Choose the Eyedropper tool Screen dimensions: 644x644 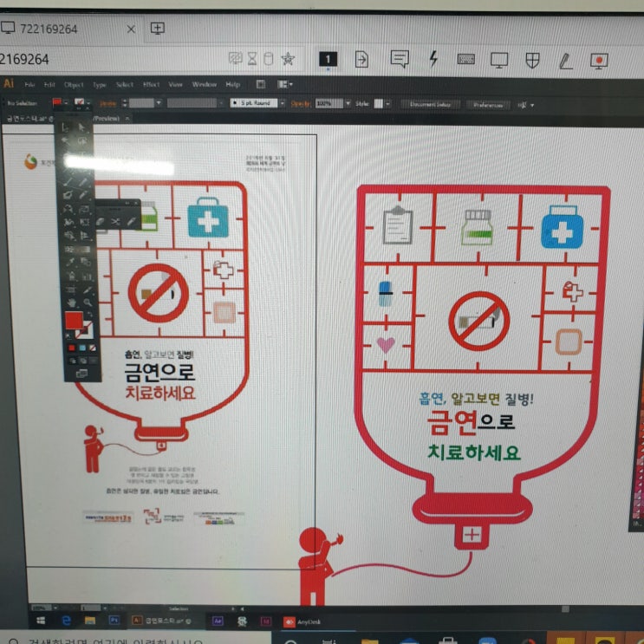click(71, 262)
